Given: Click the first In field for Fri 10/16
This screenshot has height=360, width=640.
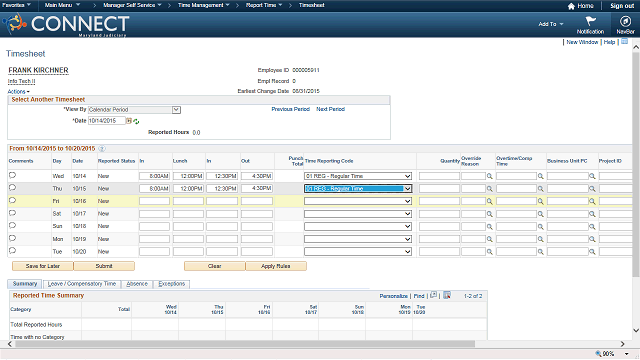Looking at the screenshot, I should click(154, 201).
